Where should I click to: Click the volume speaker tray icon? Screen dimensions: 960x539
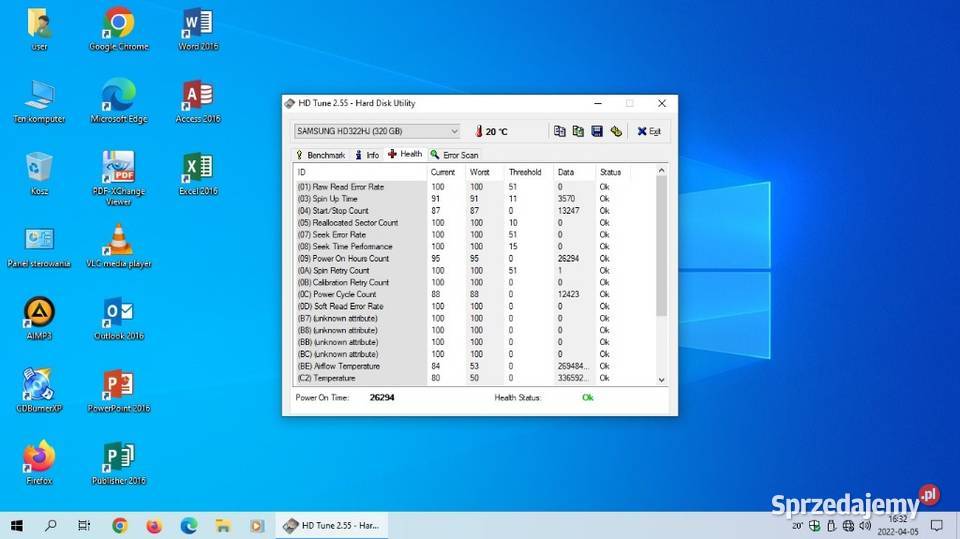865,526
